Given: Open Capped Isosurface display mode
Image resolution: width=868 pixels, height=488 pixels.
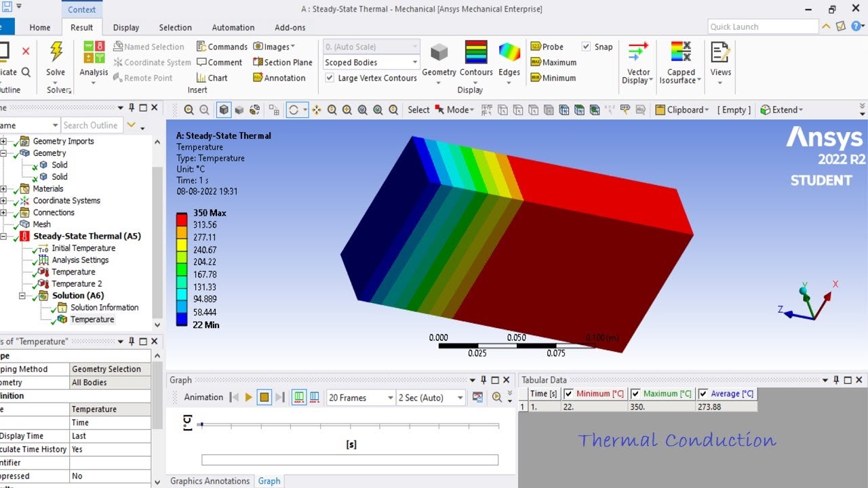Looking at the screenshot, I should [681, 52].
